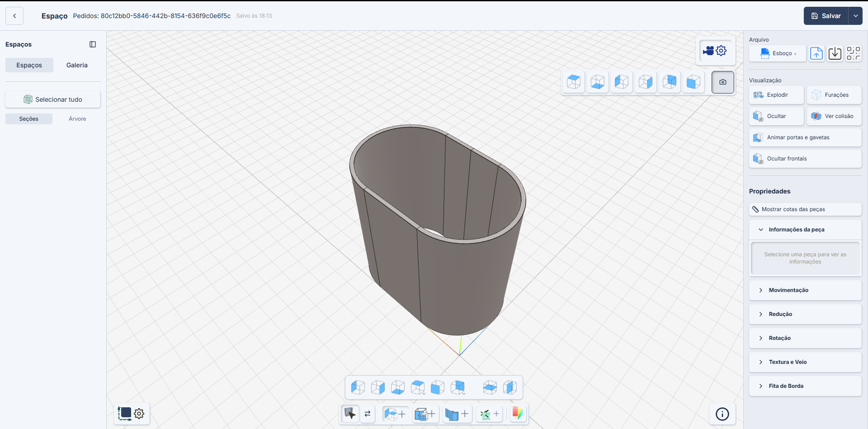The image size is (868, 429).
Task: Open the dropdown arrow beside Salvar
Action: click(x=855, y=16)
